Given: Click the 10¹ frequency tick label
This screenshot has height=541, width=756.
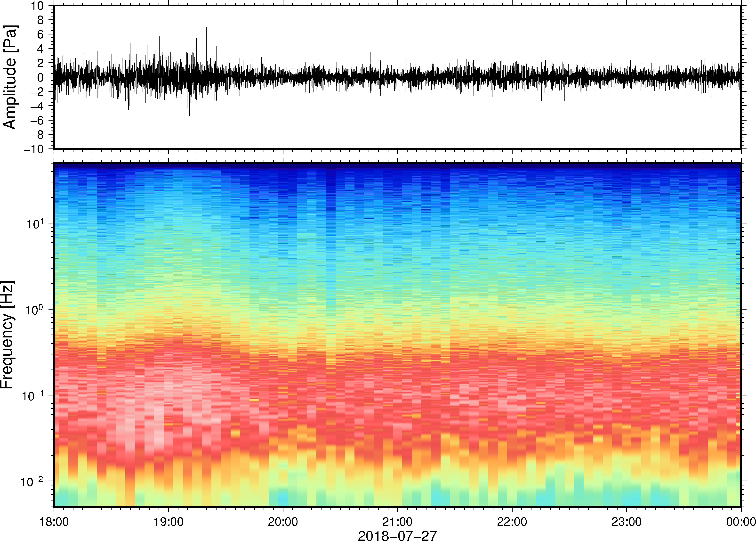Looking at the screenshot, I should pyautogui.click(x=35, y=223).
